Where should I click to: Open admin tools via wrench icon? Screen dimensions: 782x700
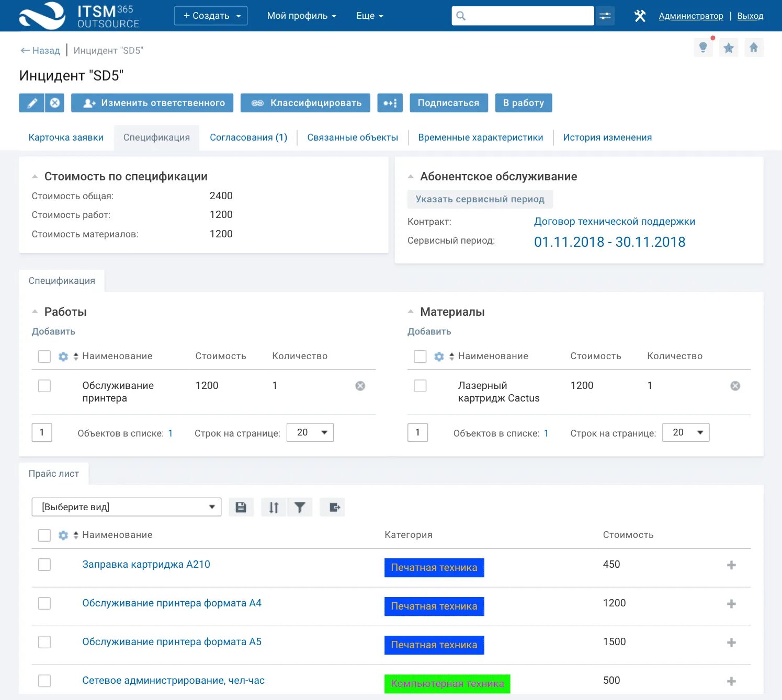click(x=639, y=15)
